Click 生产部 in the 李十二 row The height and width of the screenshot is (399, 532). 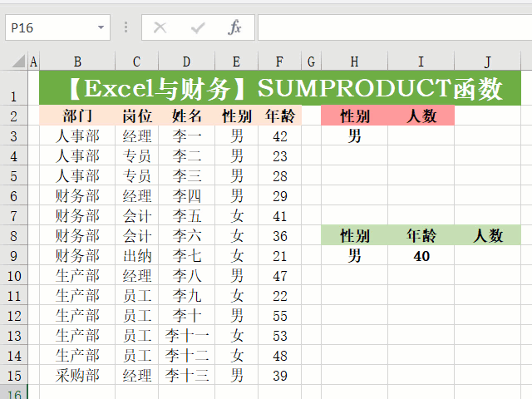point(77,355)
